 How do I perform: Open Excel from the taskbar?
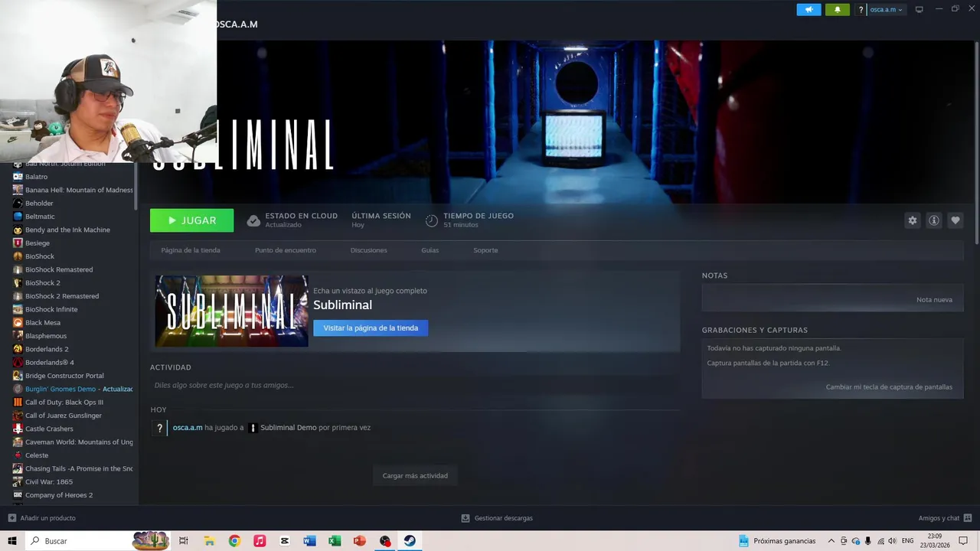[x=335, y=541]
